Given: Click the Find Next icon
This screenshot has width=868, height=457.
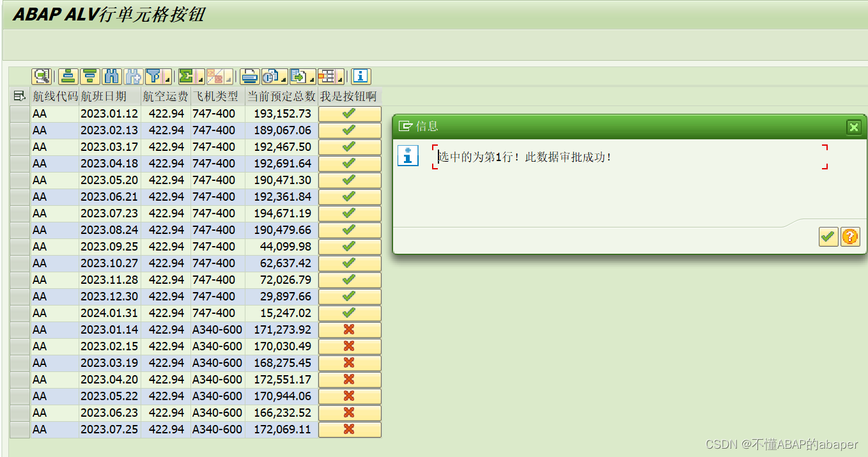Looking at the screenshot, I should pos(133,76).
